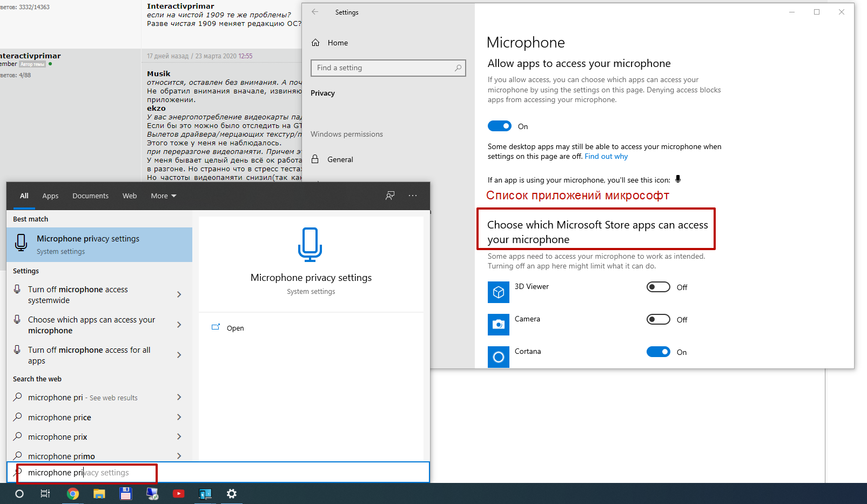Open the three-dot options in search panel
Viewport: 867px width, 504px height.
[x=413, y=196]
